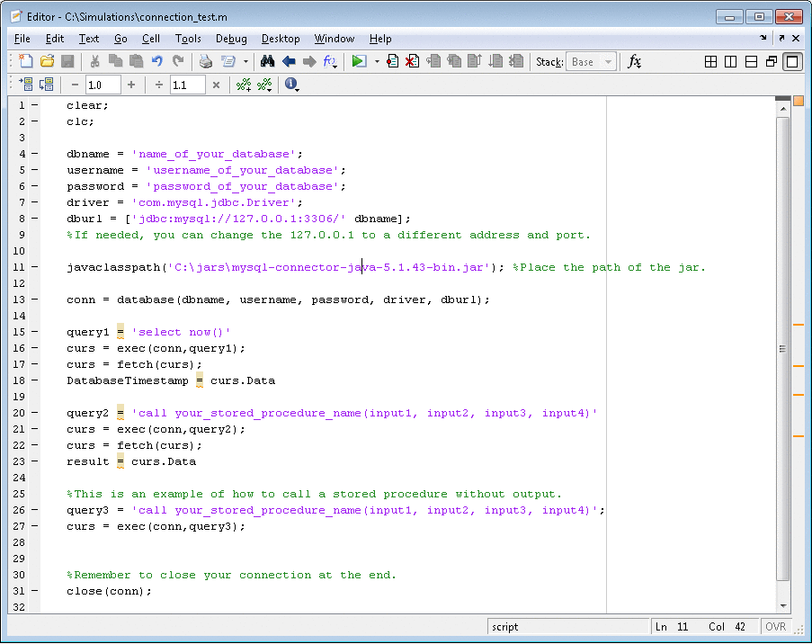Create a new script file
812x644 pixels.
[26, 61]
